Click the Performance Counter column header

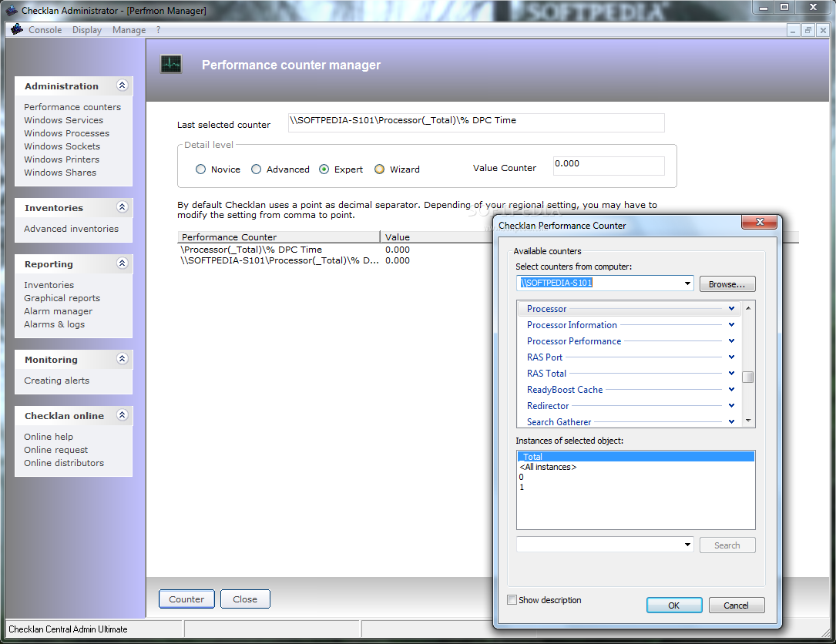coord(279,236)
